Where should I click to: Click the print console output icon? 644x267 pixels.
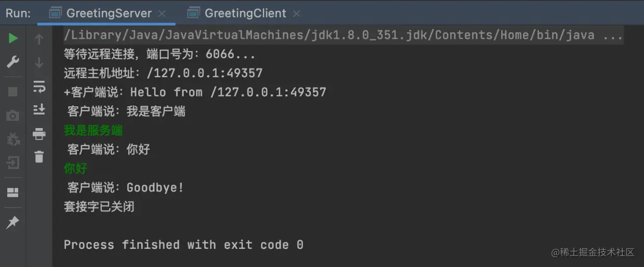coord(39,134)
